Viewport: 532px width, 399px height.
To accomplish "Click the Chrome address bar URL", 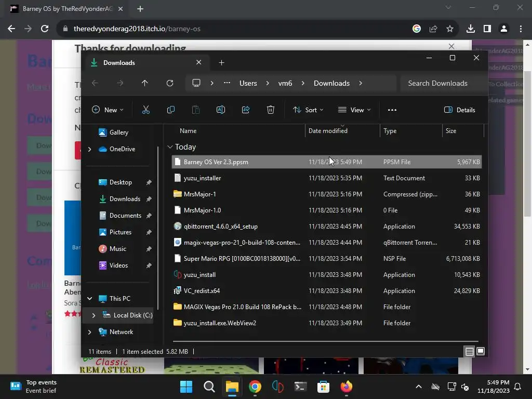I will [137, 29].
